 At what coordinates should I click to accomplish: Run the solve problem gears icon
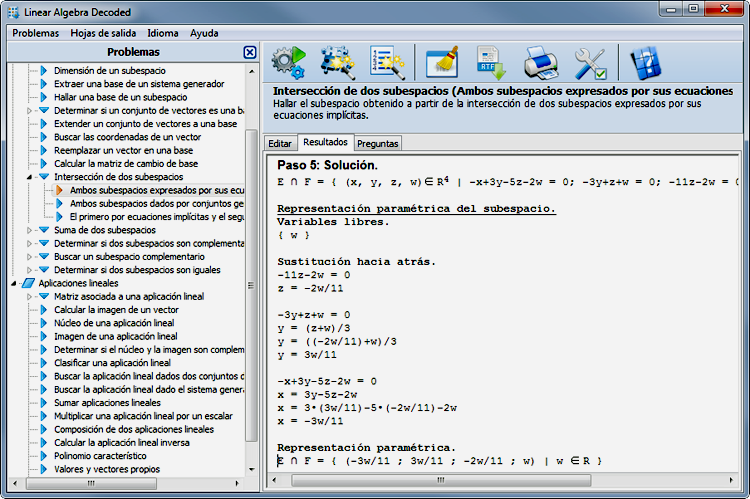[288, 62]
